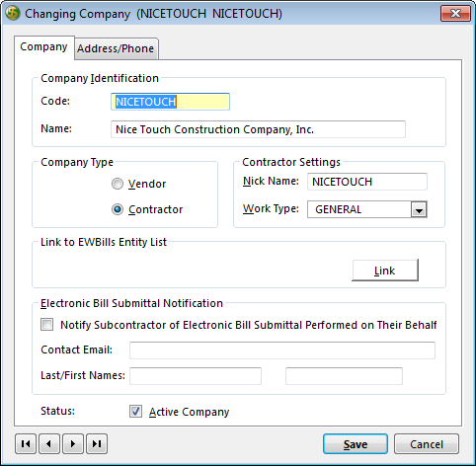Close the Changing Company dialog

(x=455, y=14)
